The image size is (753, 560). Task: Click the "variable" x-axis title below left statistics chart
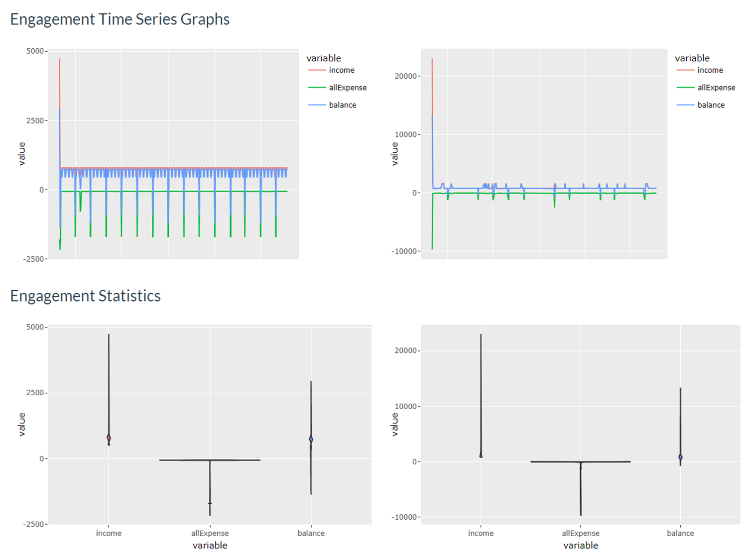[x=210, y=546]
